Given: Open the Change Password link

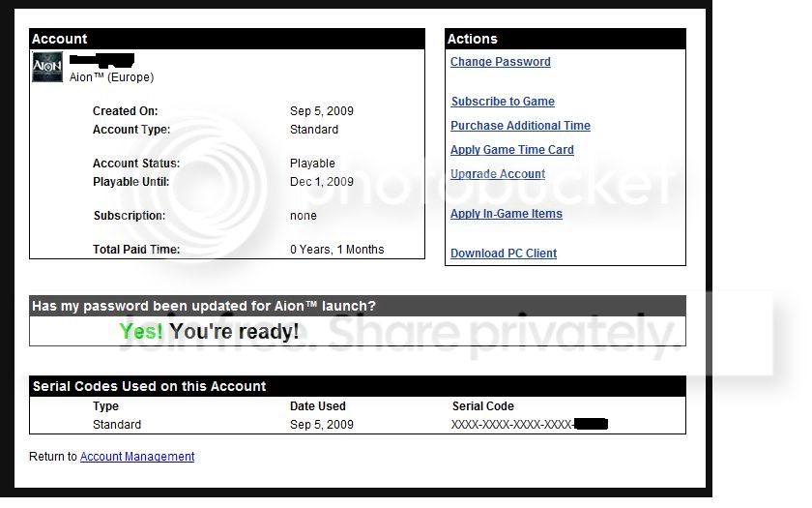Looking at the screenshot, I should [x=501, y=62].
